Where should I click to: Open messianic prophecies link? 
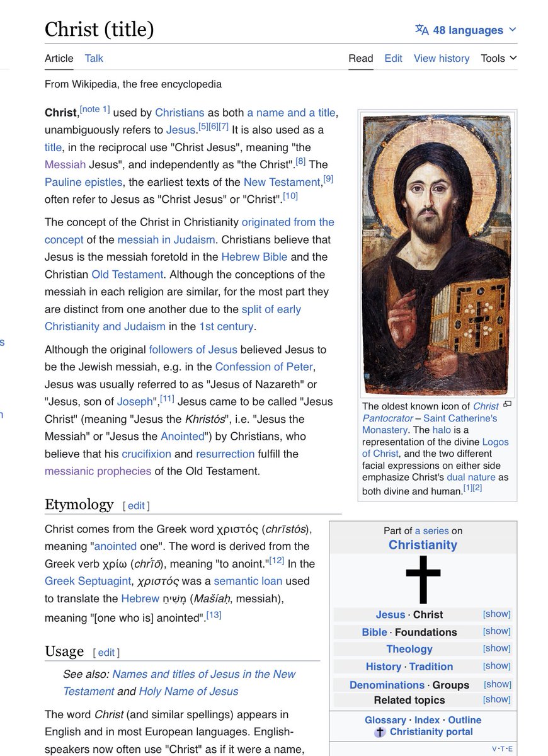pyautogui.click(x=98, y=471)
